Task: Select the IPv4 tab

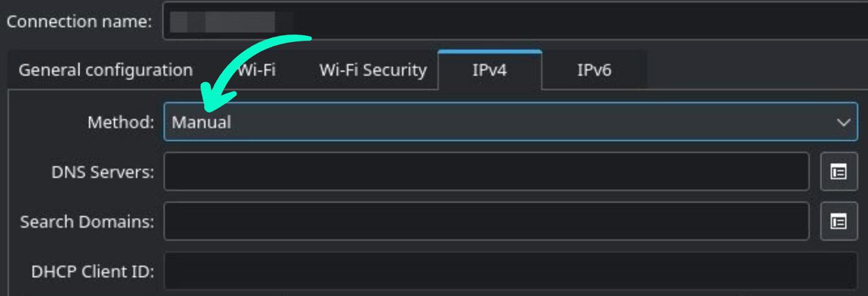Action: tap(490, 70)
